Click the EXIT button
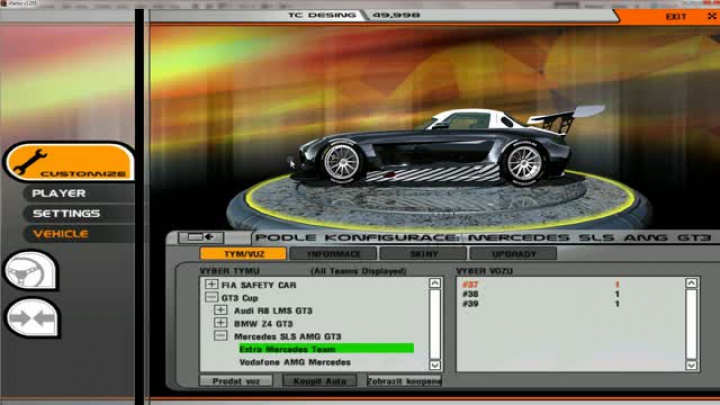The image size is (720, 405). pyautogui.click(x=675, y=17)
